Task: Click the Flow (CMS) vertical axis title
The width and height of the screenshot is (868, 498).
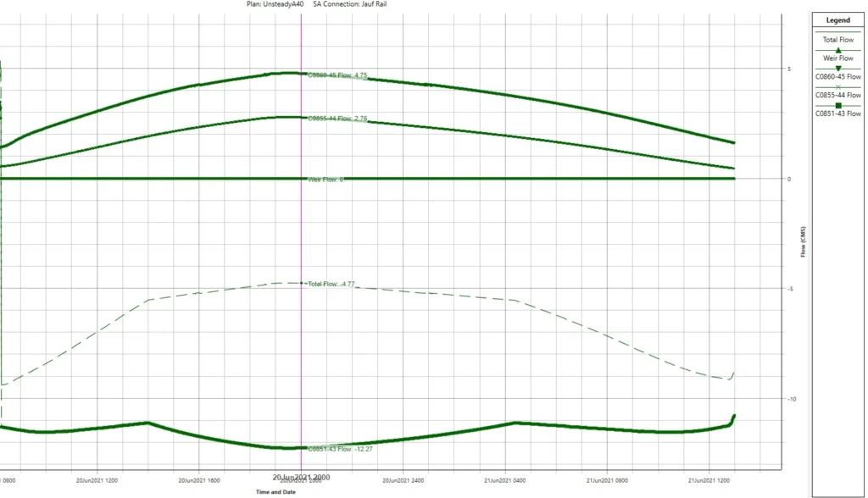Action: point(803,241)
